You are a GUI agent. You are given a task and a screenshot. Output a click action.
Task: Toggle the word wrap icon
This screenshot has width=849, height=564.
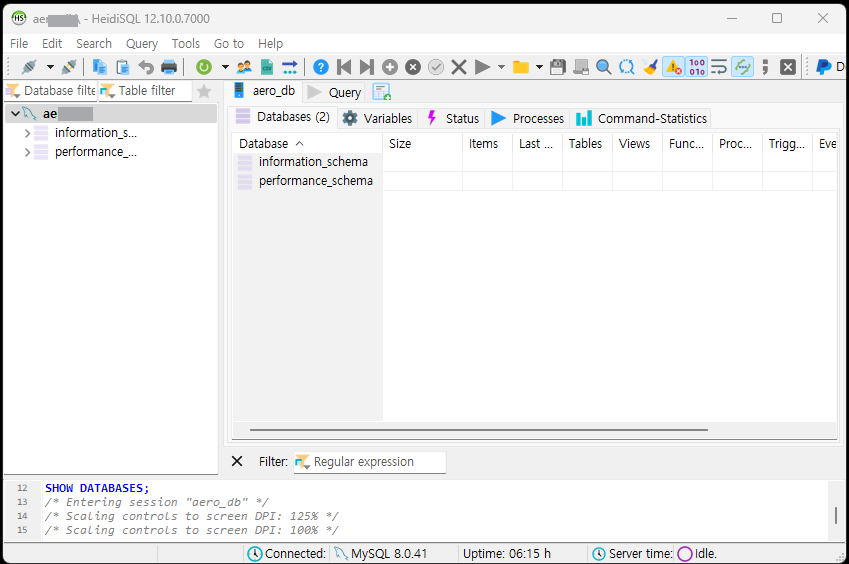719,67
